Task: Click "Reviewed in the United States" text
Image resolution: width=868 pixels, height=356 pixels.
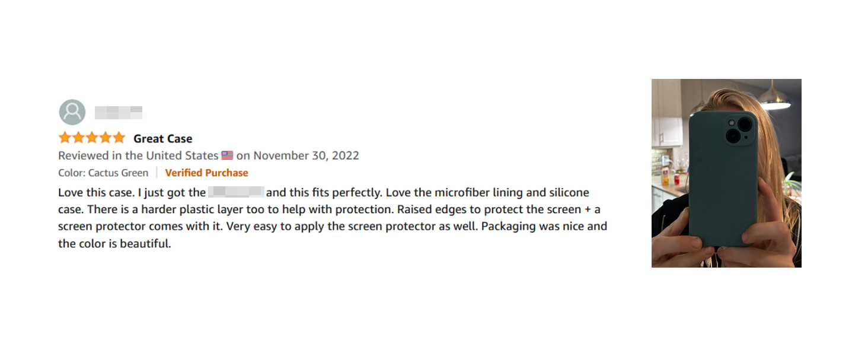Action: (x=138, y=155)
